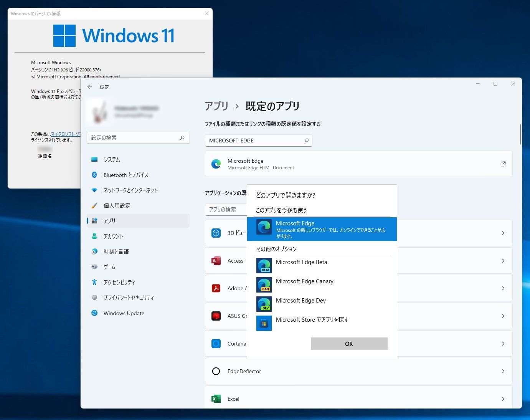This screenshot has width=530, height=420.
Task: Choose Microsoft Edge Beta icon
Action: (x=264, y=266)
